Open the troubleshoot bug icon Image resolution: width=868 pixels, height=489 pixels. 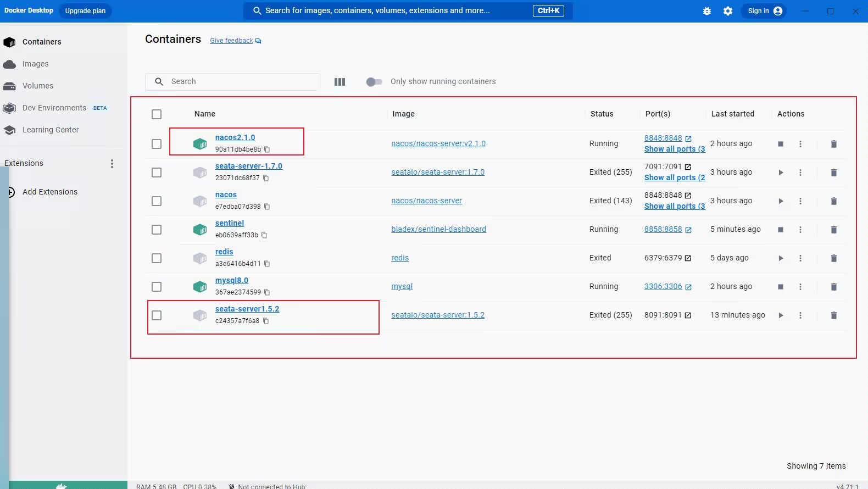click(707, 11)
